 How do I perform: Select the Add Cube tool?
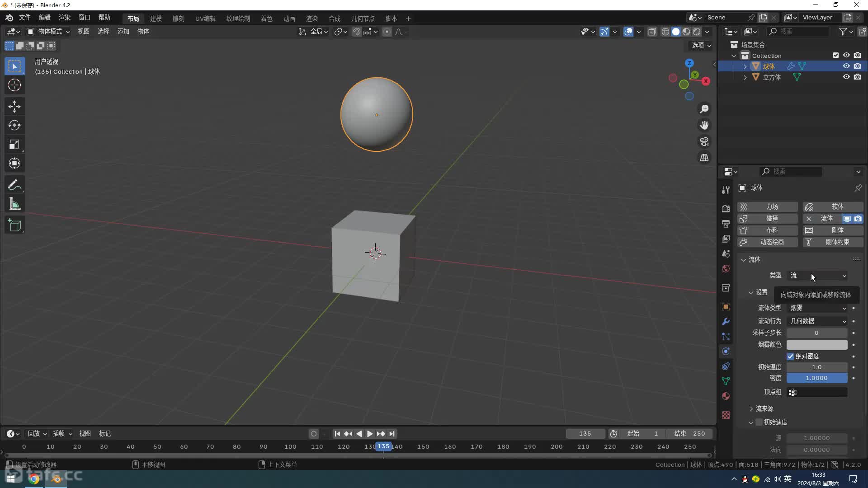(14, 225)
